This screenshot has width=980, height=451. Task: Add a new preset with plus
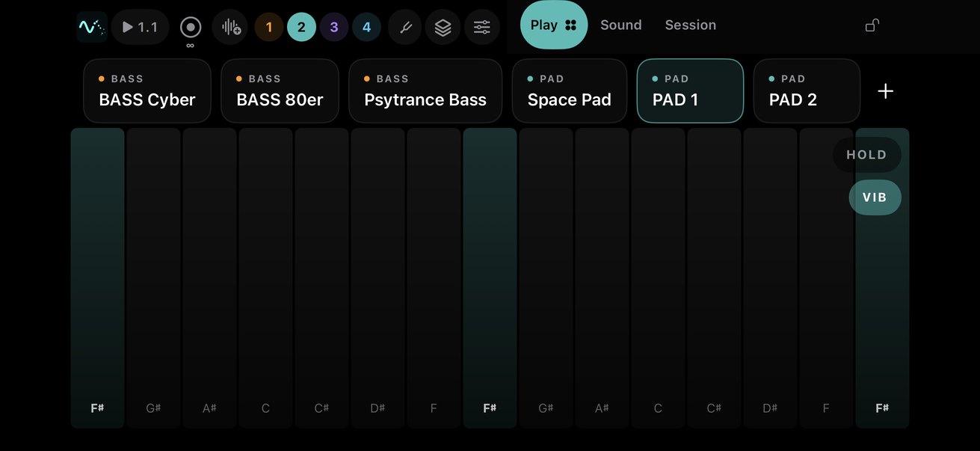[886, 91]
